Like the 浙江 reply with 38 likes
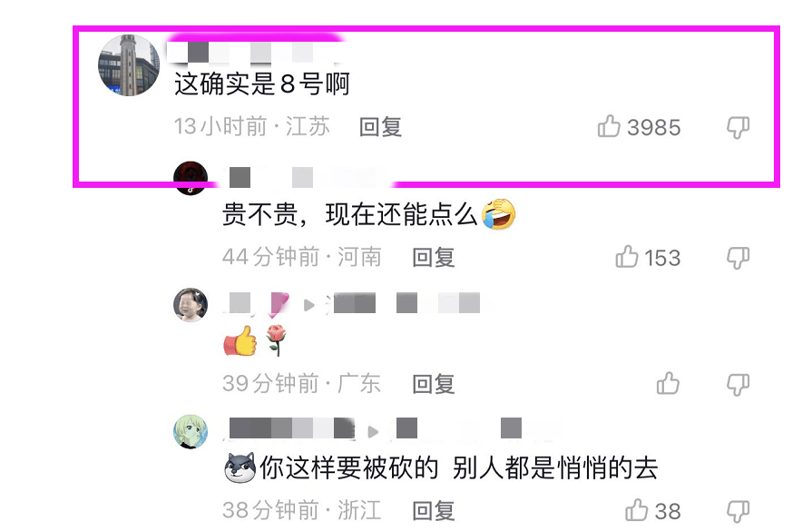This screenshot has height=531, width=812. [637, 510]
